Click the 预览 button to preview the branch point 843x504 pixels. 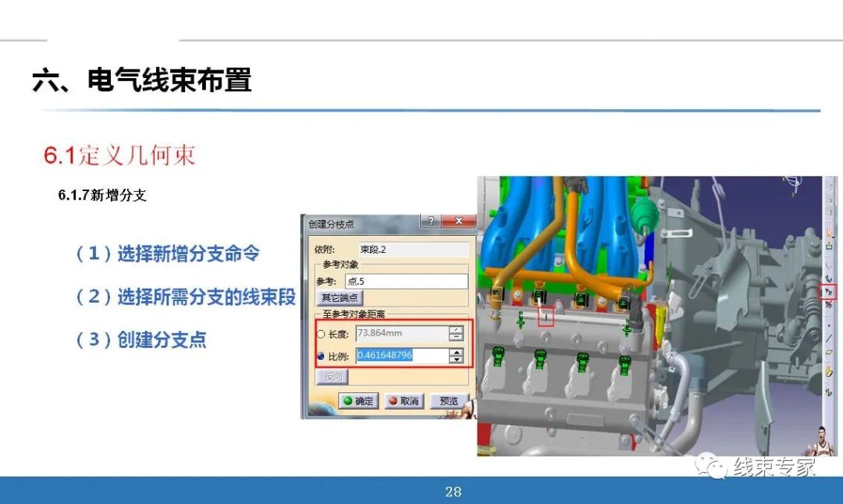450,399
